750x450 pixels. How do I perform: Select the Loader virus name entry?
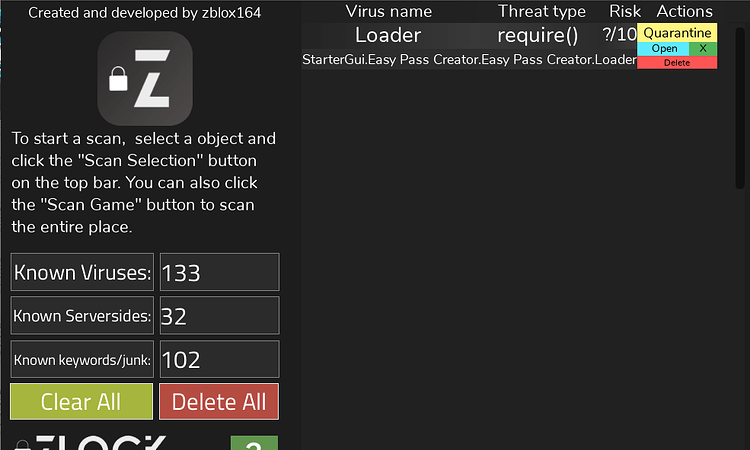point(388,35)
